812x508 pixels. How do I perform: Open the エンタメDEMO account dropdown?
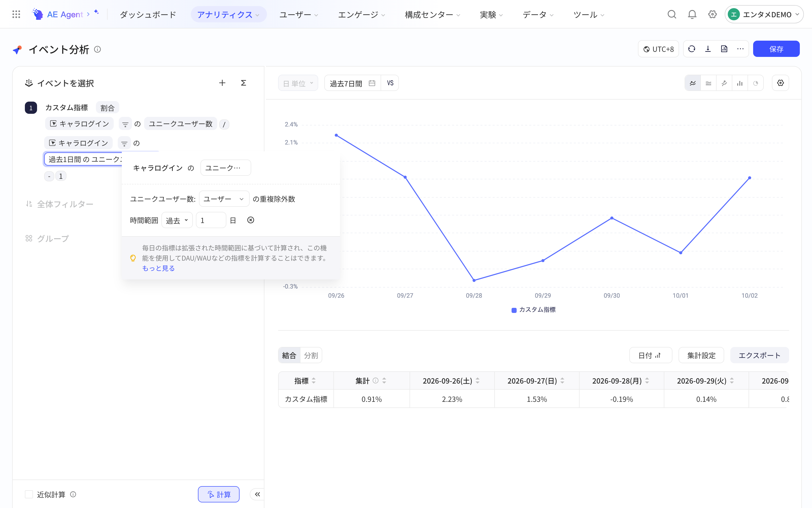click(764, 14)
